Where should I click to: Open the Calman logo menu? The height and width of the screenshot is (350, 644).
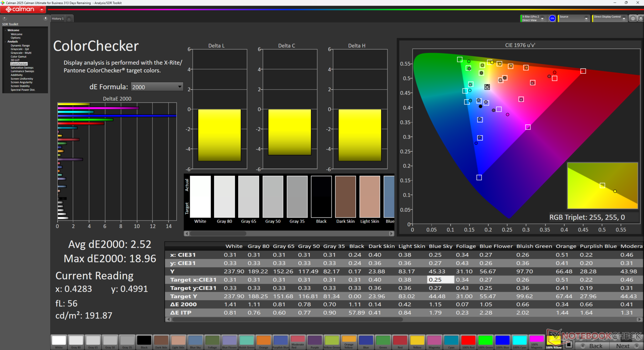pos(23,9)
